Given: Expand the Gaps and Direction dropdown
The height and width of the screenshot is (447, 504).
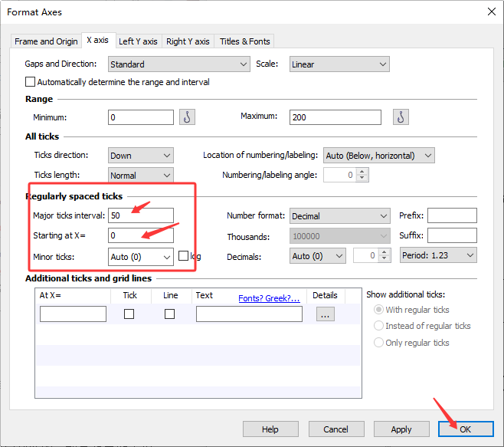Looking at the screenshot, I should click(x=179, y=64).
